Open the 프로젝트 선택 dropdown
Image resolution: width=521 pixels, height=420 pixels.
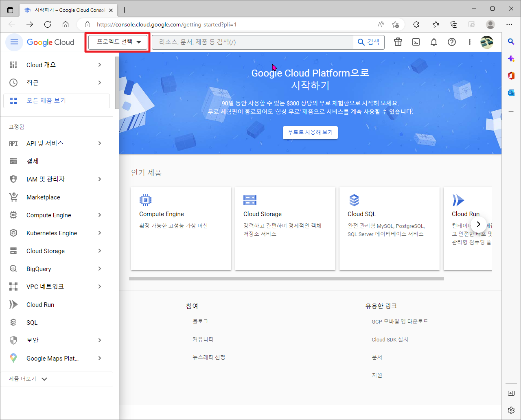(118, 42)
